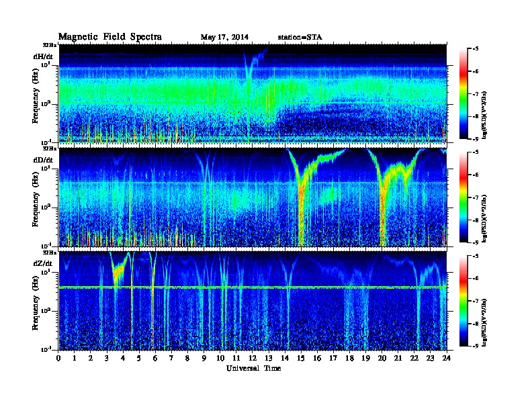
Task: Click the '-5' value on dZ/dt color scale
Action: coord(476,256)
